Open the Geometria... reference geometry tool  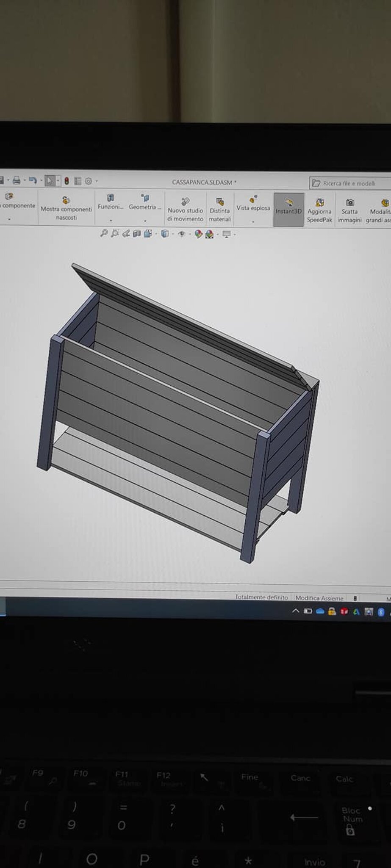point(145,202)
